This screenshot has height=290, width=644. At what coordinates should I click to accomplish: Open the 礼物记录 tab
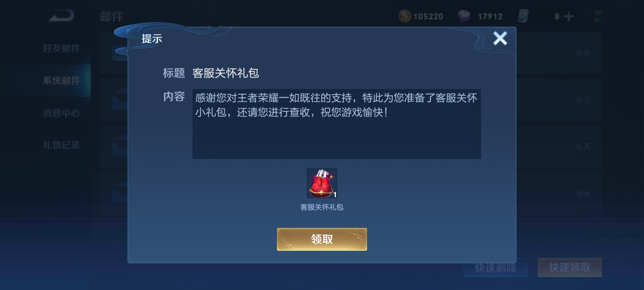[61, 145]
